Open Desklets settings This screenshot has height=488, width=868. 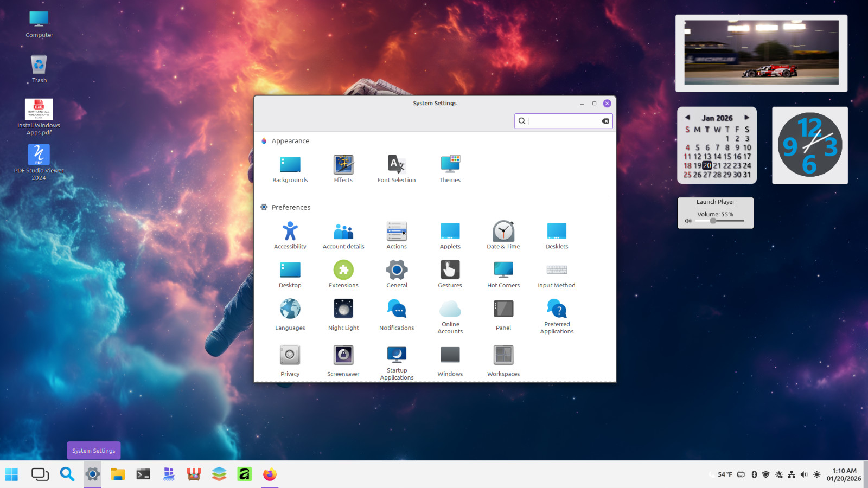[557, 235]
